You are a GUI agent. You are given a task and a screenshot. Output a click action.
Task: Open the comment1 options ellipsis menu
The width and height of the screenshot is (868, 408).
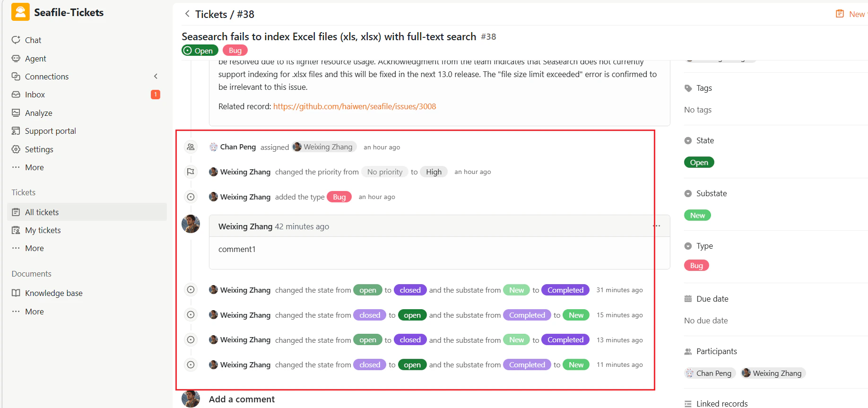point(657,226)
